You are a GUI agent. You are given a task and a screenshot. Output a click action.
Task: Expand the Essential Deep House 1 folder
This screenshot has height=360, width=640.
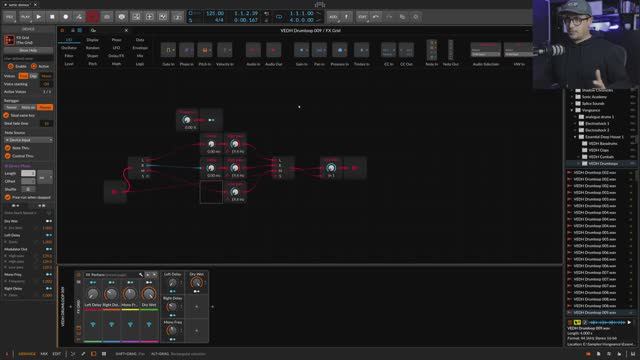coord(575,137)
